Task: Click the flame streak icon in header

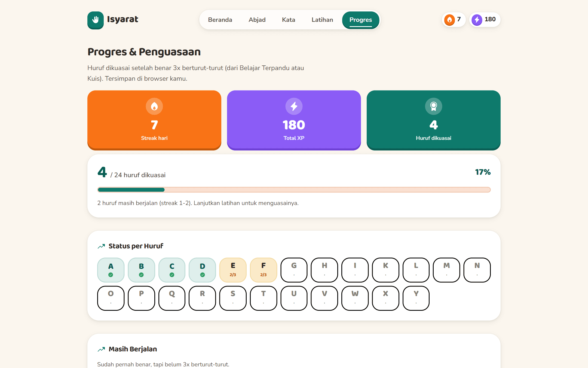Action: click(x=449, y=20)
